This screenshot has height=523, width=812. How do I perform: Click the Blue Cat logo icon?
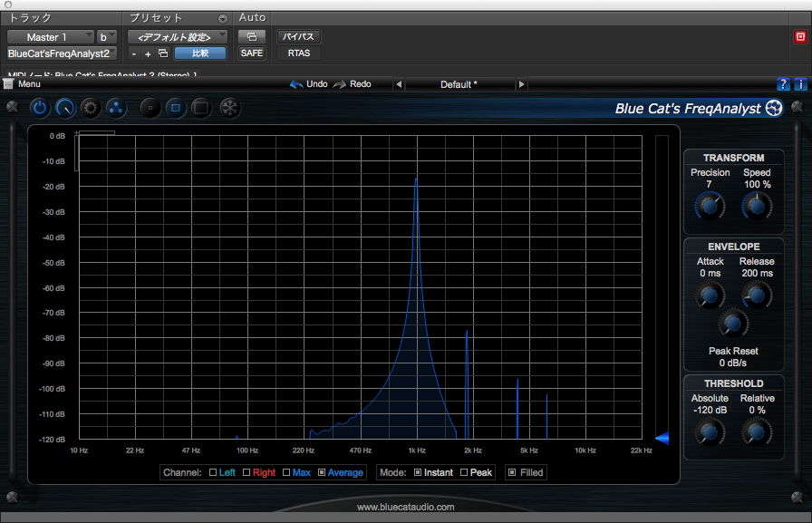774,108
